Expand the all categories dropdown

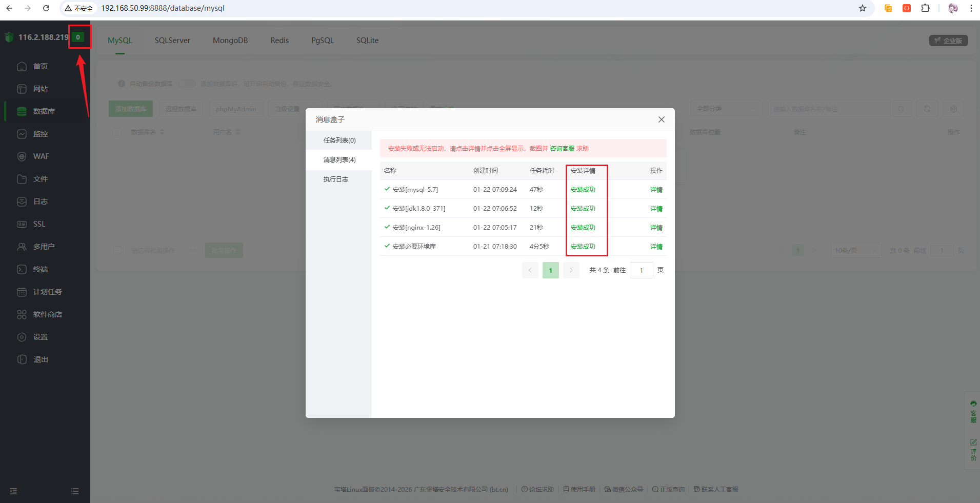point(725,109)
